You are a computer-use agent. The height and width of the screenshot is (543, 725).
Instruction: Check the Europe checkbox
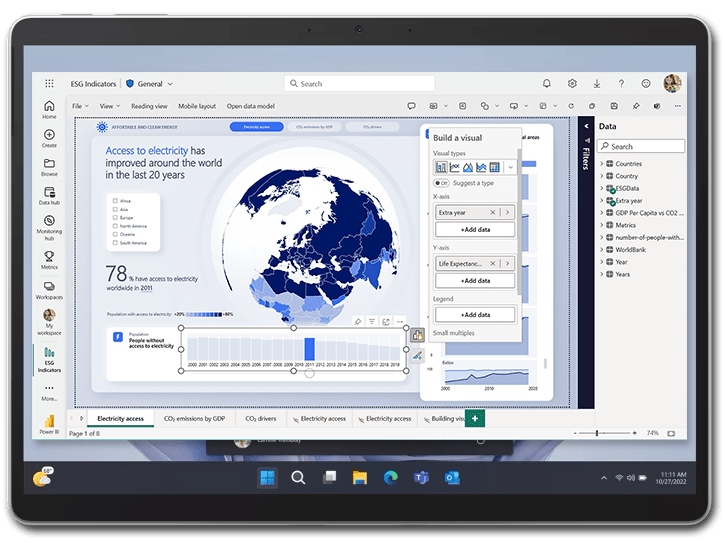tap(116, 217)
